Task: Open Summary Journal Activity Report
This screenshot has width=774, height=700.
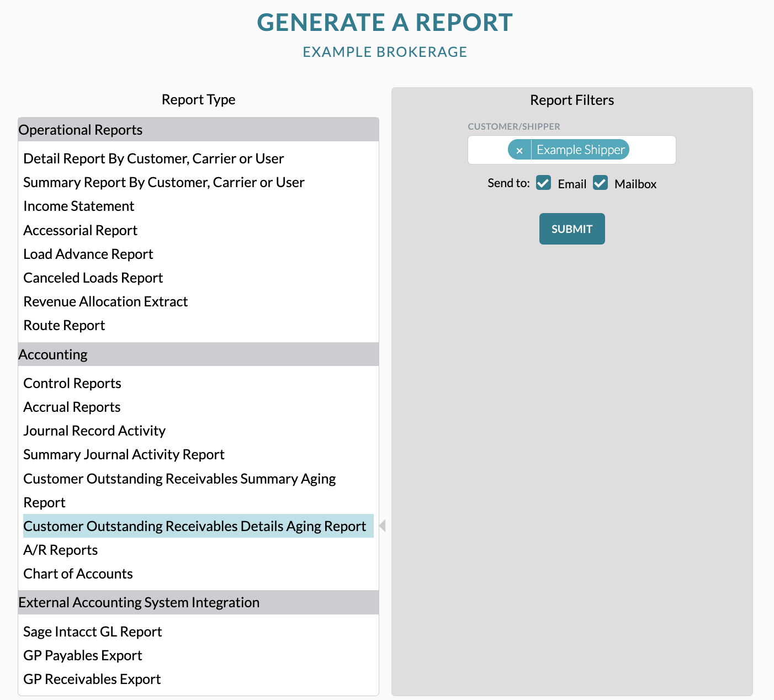Action: (124, 454)
